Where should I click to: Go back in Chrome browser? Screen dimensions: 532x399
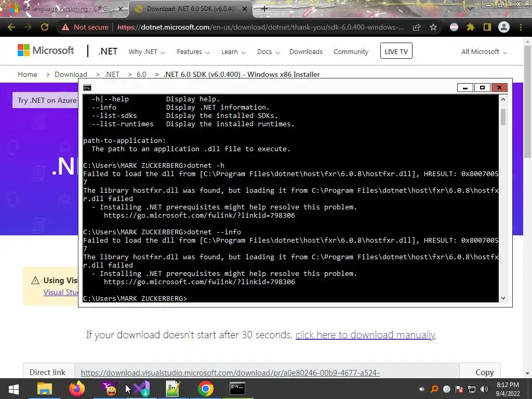pos(11,27)
